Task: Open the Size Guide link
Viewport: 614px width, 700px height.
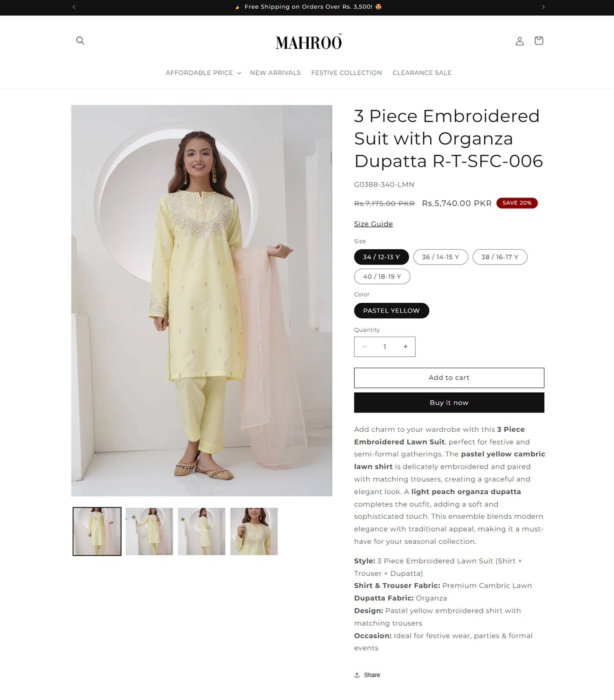Action: 373,224
